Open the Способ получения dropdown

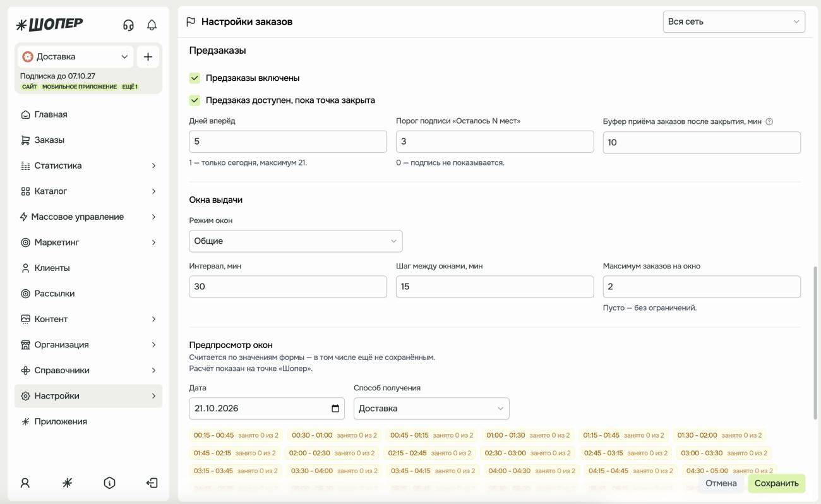[x=431, y=409]
